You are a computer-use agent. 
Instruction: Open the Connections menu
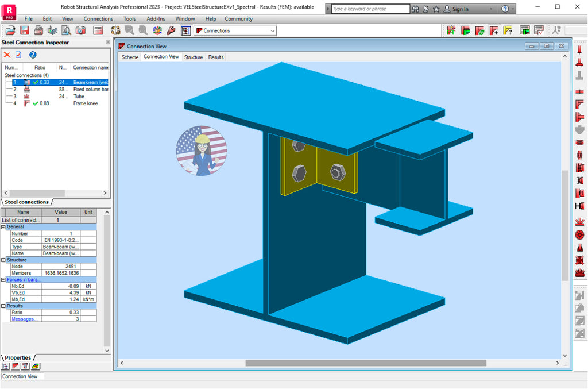click(98, 18)
